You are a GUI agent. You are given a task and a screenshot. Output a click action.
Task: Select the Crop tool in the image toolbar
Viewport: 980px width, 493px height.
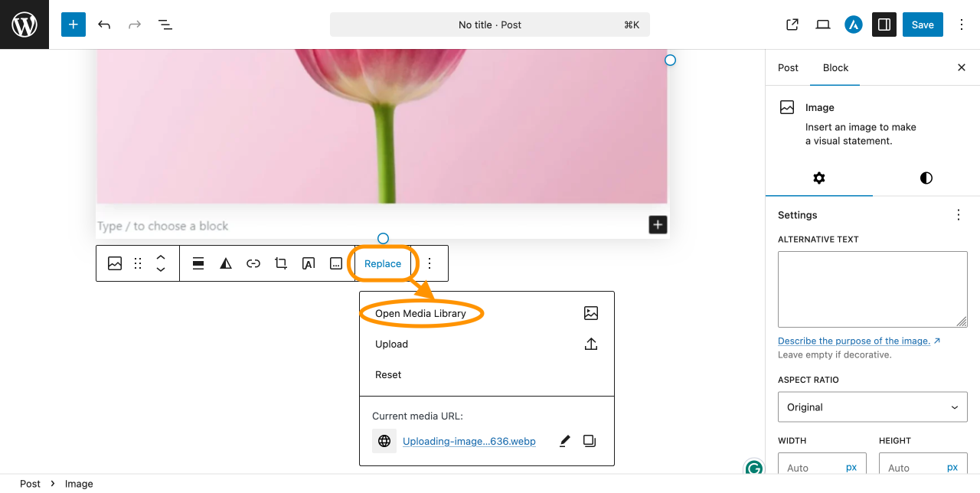(280, 263)
